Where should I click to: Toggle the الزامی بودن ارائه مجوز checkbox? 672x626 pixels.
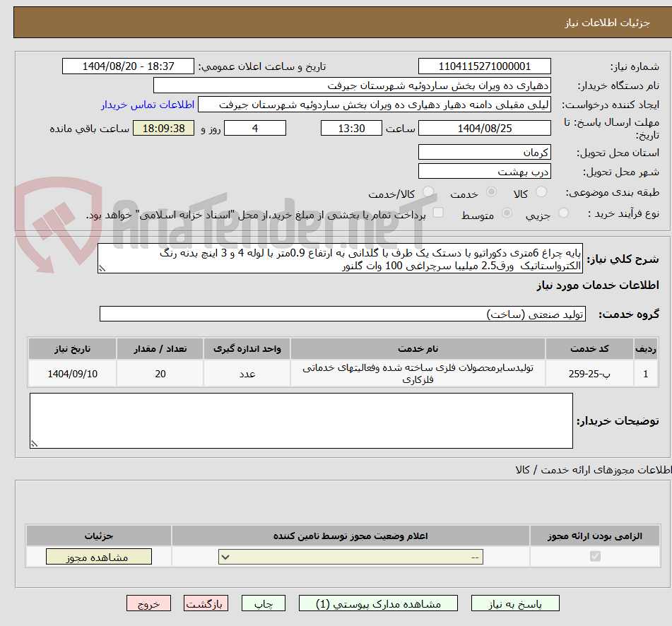595,556
